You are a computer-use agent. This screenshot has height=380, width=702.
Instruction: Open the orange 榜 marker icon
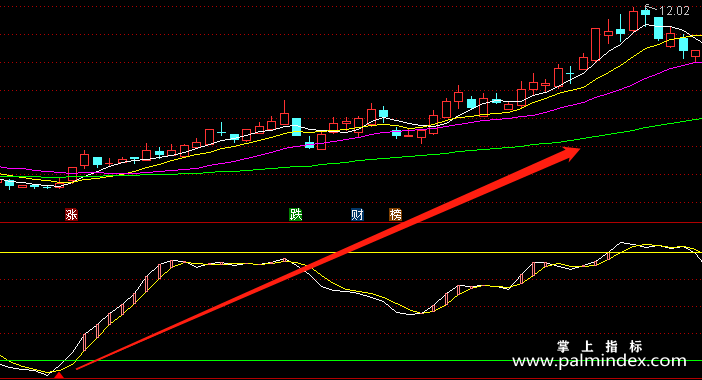coord(395,215)
